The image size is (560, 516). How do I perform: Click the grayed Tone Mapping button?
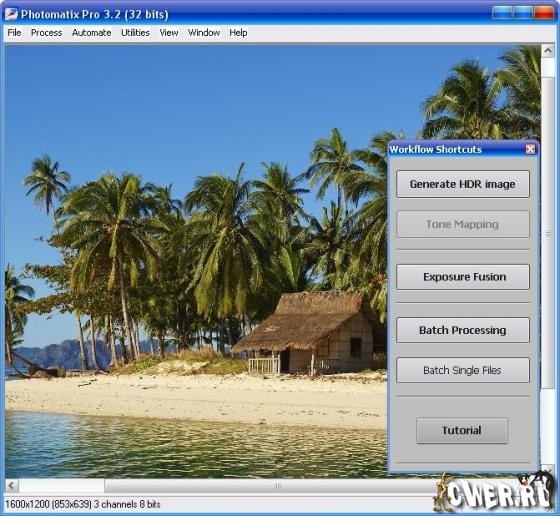[x=462, y=224]
